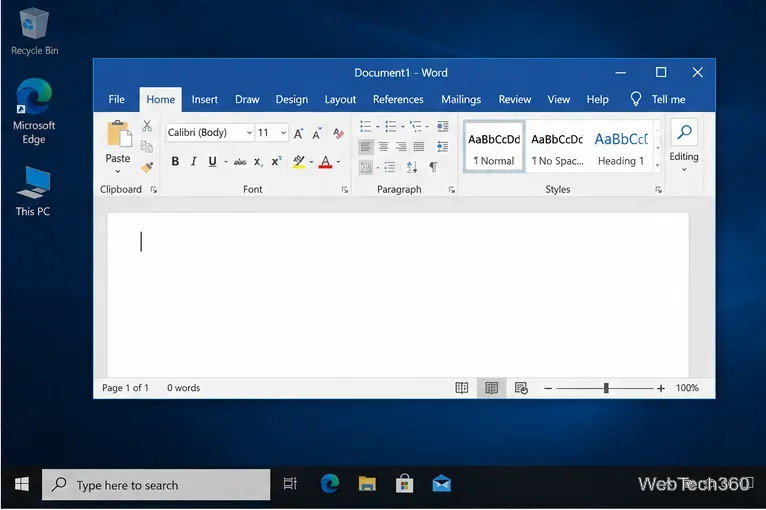Toggle Strikethrough formatting
The image size is (766, 510).
pyautogui.click(x=239, y=162)
